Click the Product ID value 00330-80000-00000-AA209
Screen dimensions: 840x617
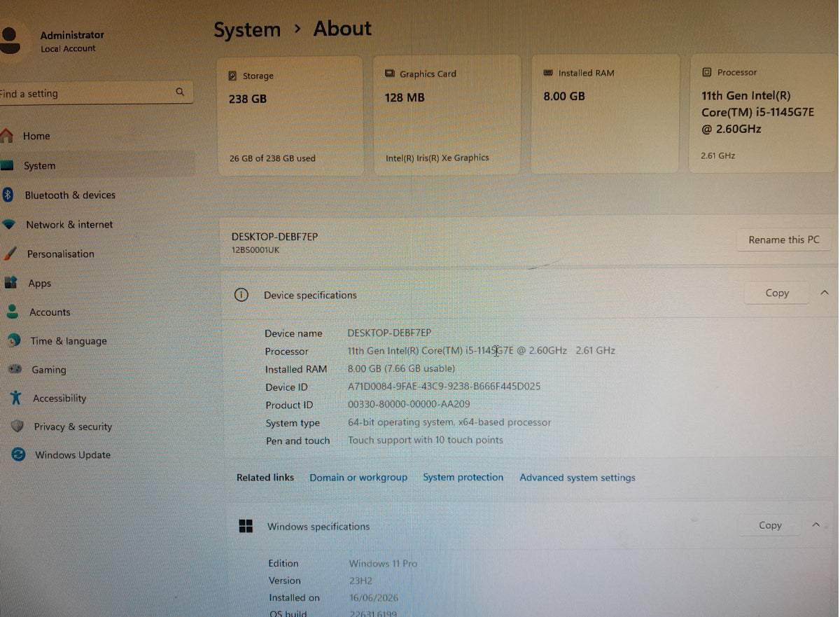click(x=409, y=404)
